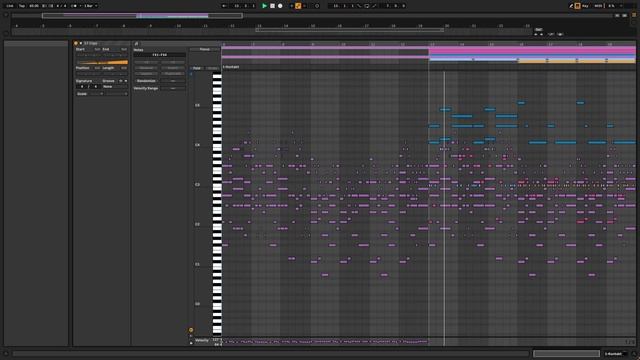The image size is (640, 360).
Task: Click the 1-Kontakt status bar track selector
Action: 616,353
